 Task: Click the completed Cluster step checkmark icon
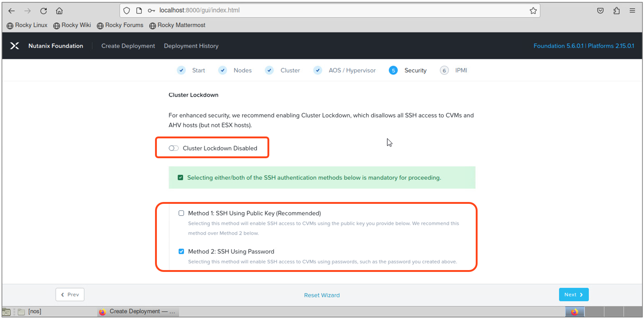269,70
